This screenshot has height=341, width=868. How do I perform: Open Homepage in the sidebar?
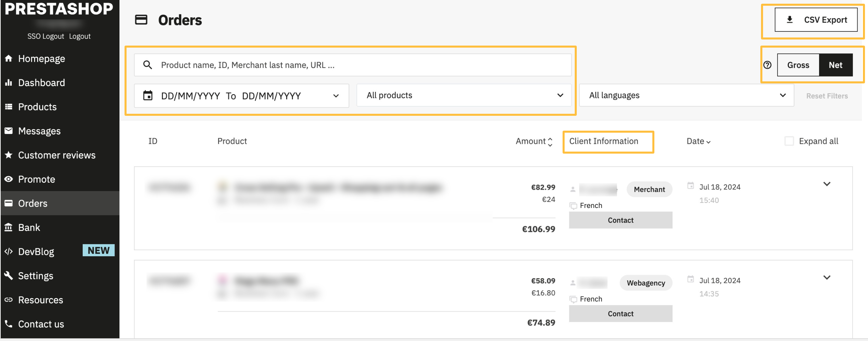(42, 58)
